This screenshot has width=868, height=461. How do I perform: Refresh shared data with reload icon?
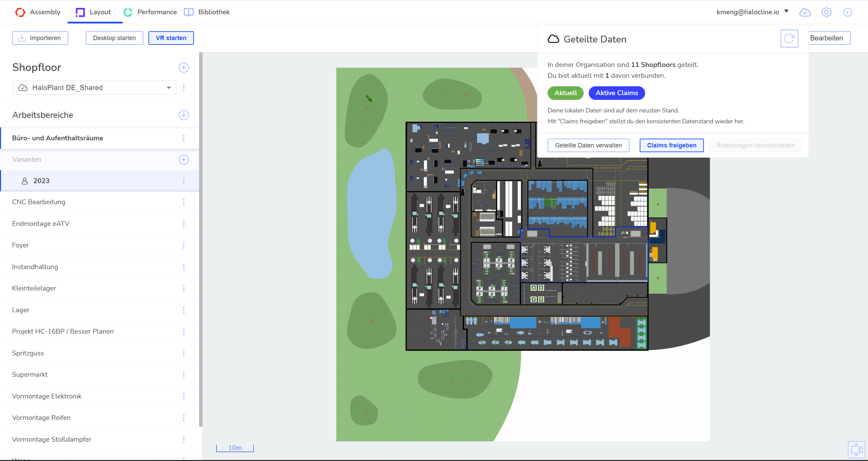789,39
